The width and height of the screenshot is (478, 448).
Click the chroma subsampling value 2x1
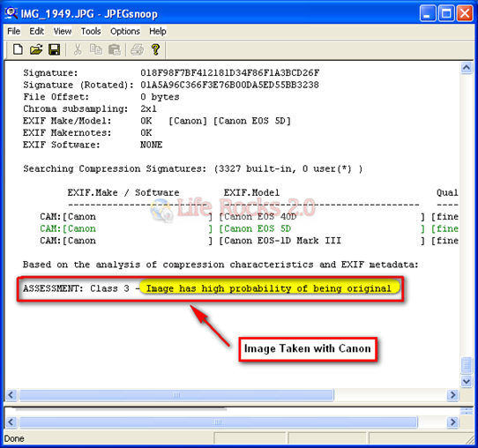tap(148, 108)
